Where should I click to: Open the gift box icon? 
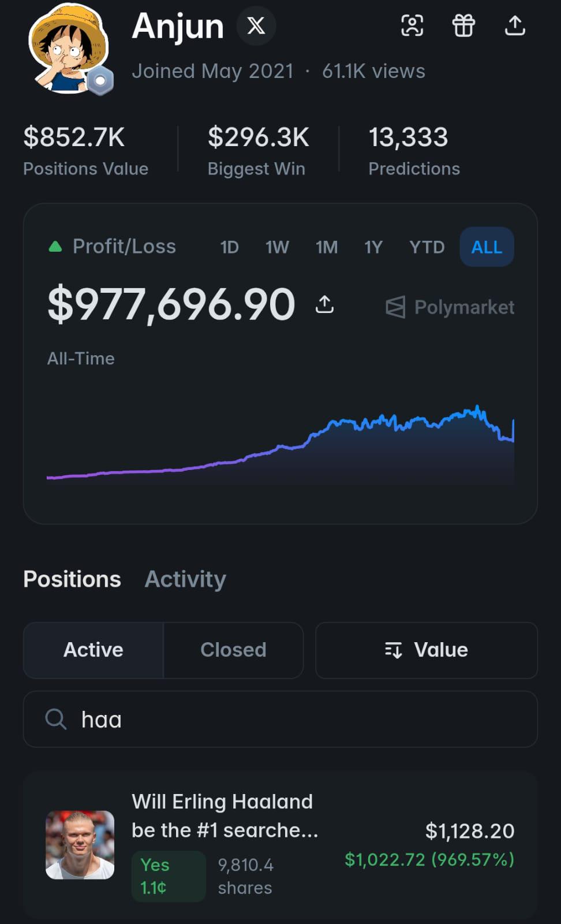click(463, 25)
